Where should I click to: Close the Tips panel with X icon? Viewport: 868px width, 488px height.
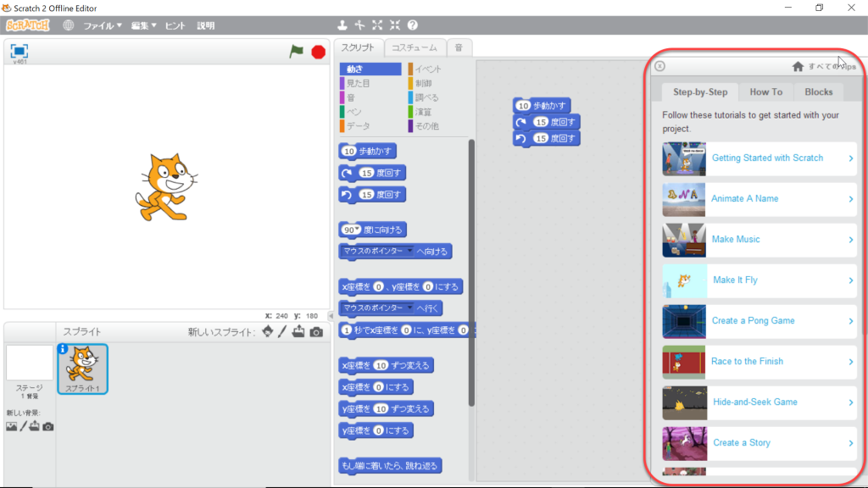tap(659, 66)
